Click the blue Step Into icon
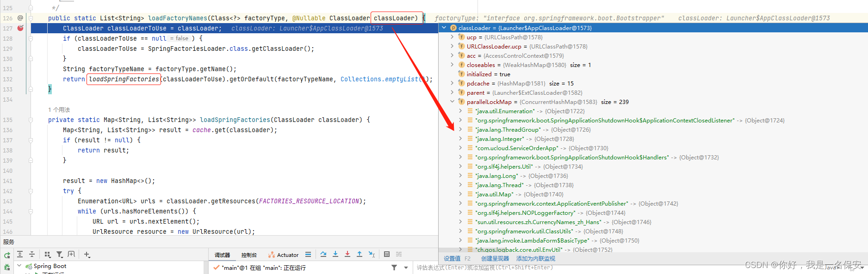Image resolution: width=868 pixels, height=274 pixels. [335, 254]
